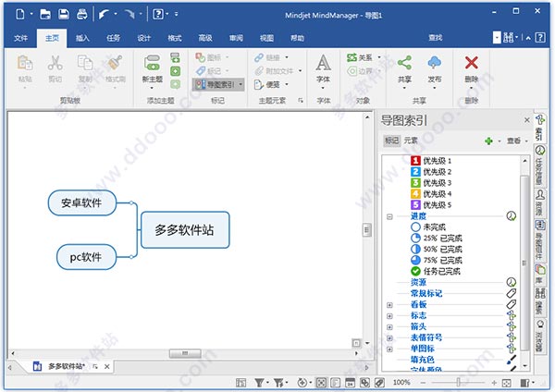Image resolution: width=555 pixels, height=392 pixels.
Task: Save the map with the floppy icon
Action: 64,14
